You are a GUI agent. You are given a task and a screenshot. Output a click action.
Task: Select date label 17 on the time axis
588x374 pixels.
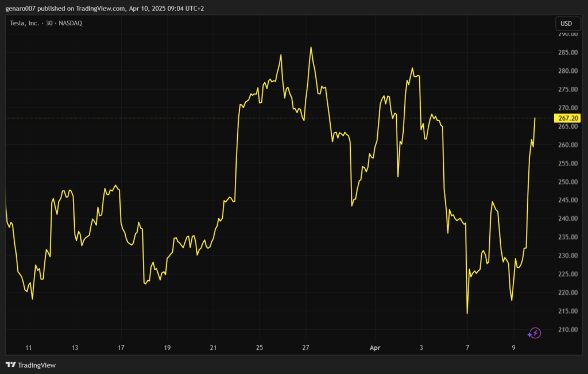click(121, 348)
